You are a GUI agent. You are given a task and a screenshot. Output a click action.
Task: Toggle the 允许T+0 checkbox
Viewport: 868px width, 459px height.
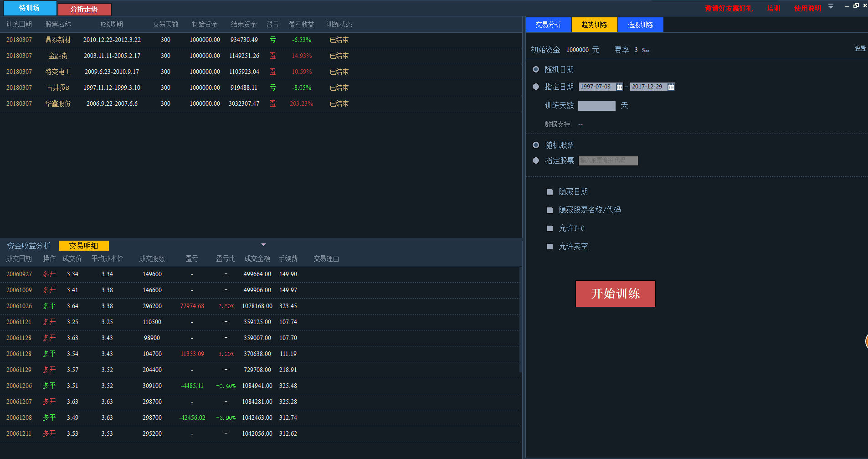(x=550, y=228)
